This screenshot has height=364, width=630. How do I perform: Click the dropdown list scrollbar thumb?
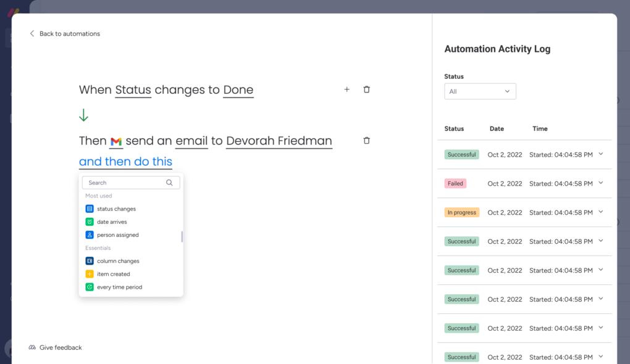pos(182,237)
